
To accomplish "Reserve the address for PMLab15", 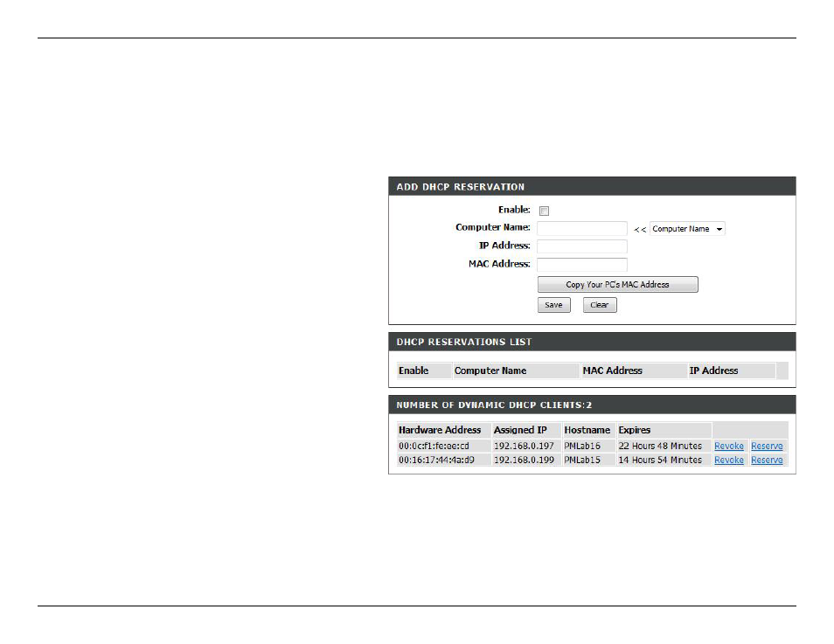I will pos(767,460).
